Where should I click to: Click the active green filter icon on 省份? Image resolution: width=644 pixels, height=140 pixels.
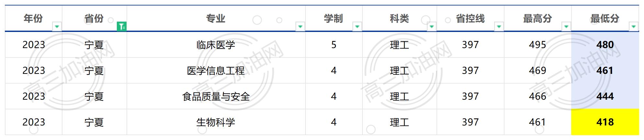click(122, 26)
